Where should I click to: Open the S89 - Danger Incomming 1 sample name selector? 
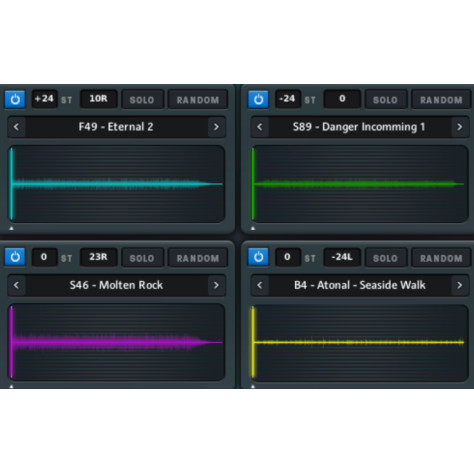[360, 127]
